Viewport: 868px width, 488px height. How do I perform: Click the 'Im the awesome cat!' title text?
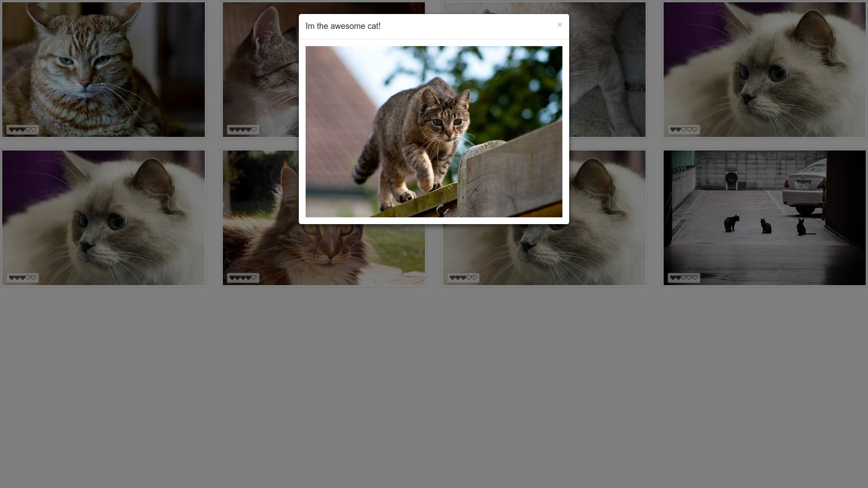(x=343, y=26)
